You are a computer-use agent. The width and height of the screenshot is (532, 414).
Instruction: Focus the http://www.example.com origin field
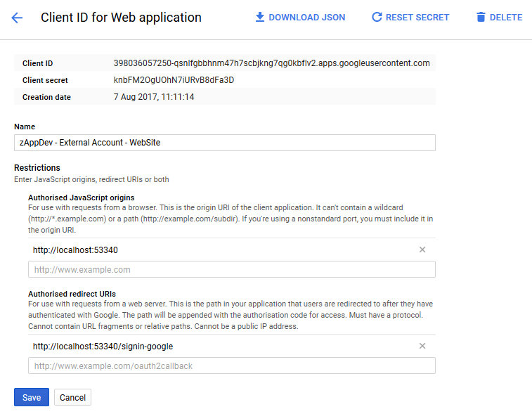(232, 269)
